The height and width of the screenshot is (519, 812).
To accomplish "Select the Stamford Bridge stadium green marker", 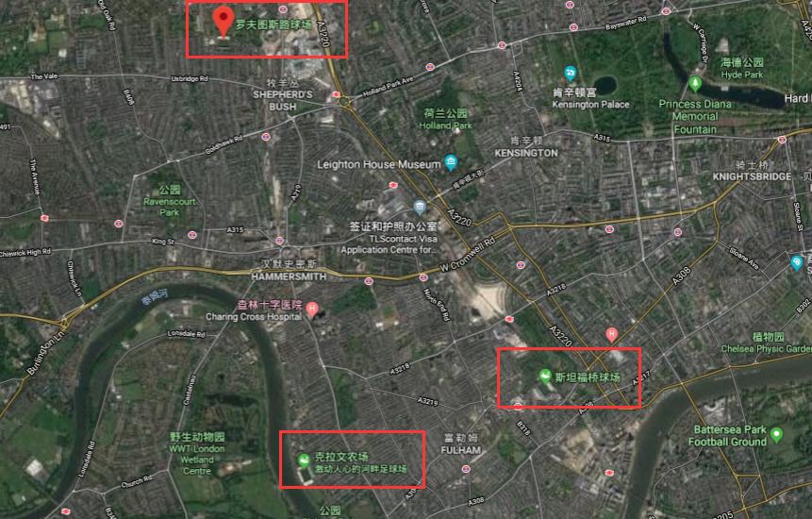I will (x=545, y=377).
